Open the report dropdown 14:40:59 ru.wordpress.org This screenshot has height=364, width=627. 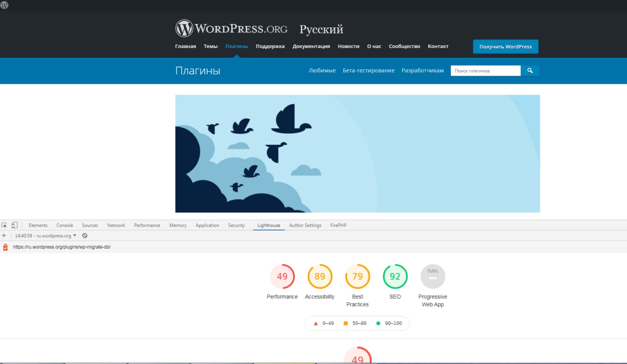46,236
